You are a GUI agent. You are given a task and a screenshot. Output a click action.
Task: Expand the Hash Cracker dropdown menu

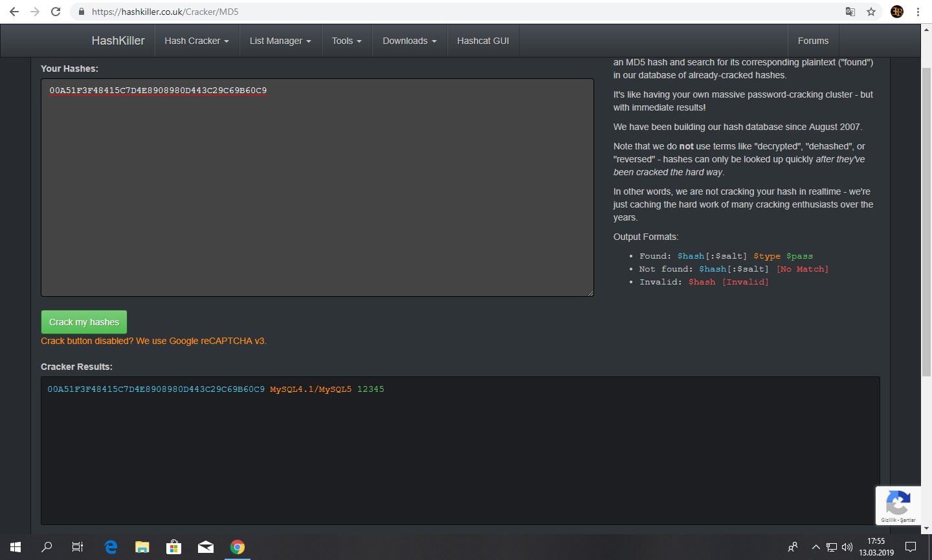[x=197, y=41]
